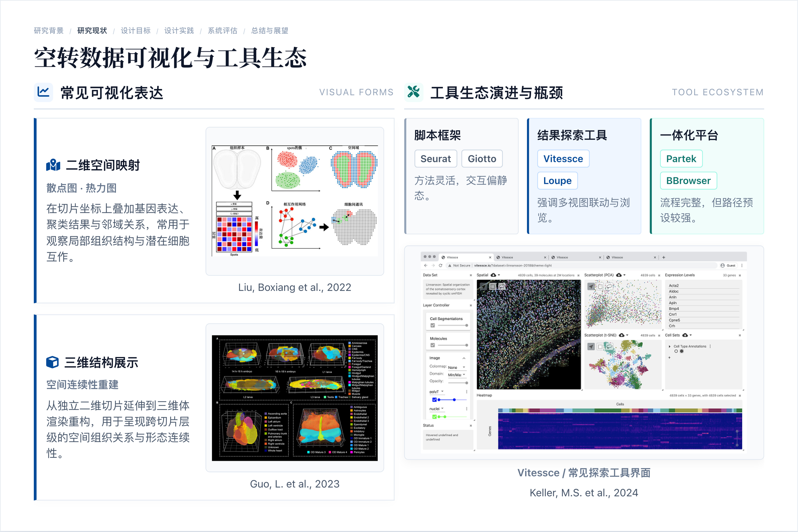
Task: Click the Giotto tag
Action: (x=482, y=159)
